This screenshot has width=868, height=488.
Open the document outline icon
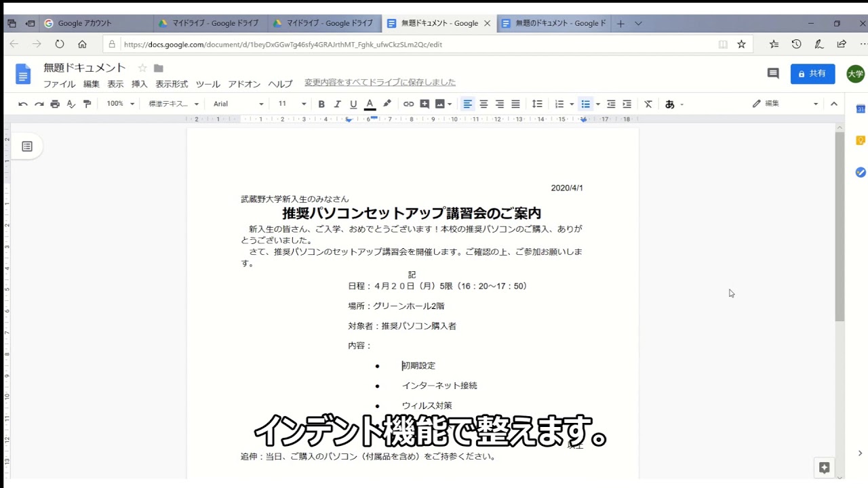tap(27, 146)
